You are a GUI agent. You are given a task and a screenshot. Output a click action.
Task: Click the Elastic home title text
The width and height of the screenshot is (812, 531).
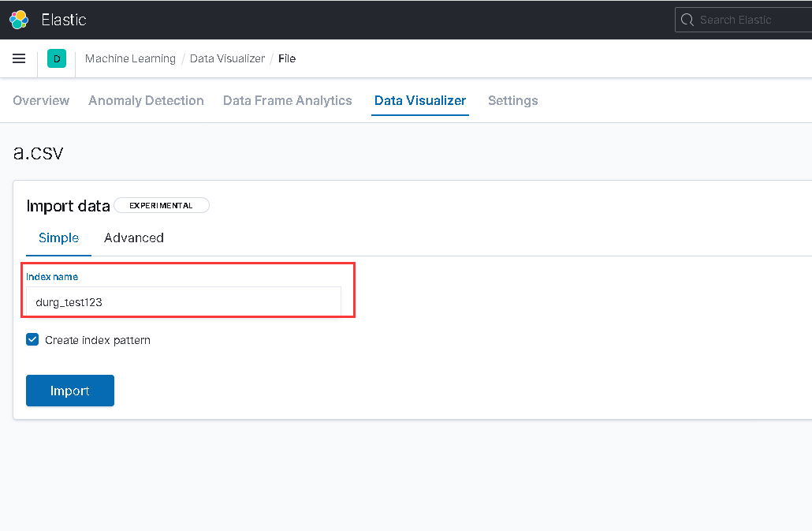point(64,20)
